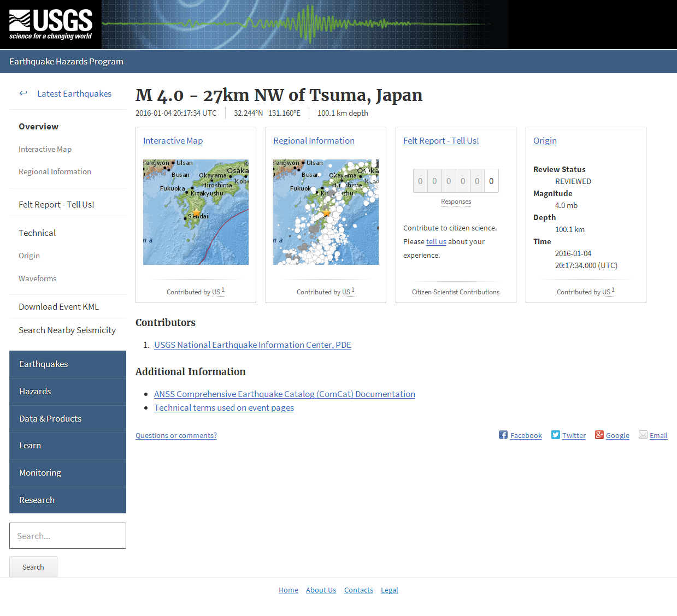Screen dimensions: 677x616
Task: Click the Regional Information seismicity map thumbnail
Action: [326, 212]
